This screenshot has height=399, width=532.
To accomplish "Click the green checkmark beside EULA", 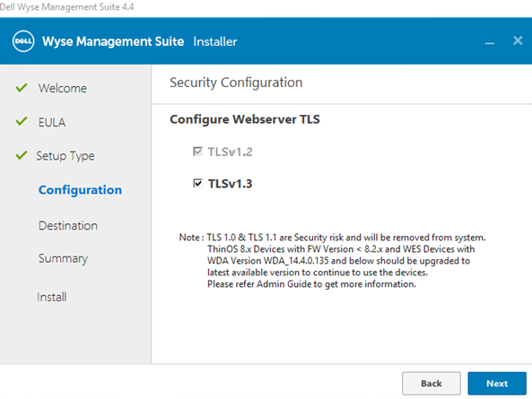I will 22,121.
